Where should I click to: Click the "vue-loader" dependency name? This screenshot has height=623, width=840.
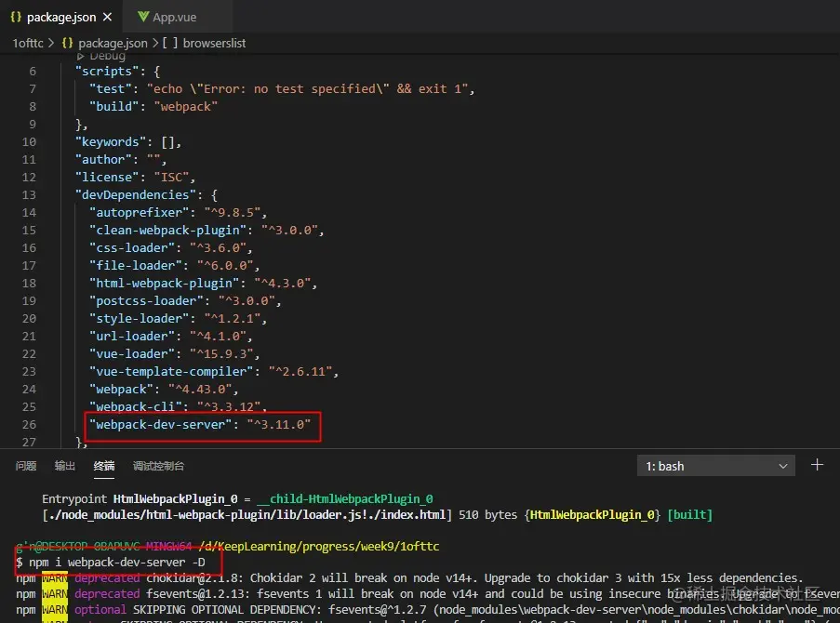coord(132,354)
